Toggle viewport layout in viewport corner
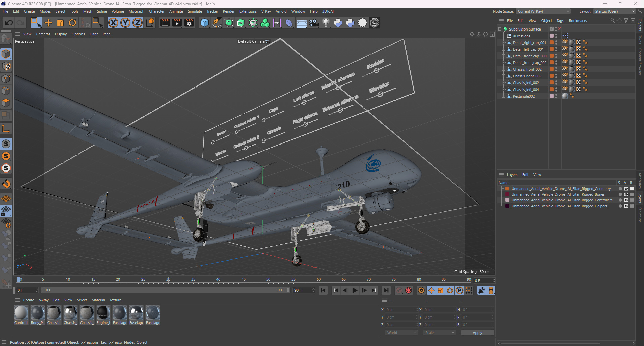This screenshot has width=644, height=346. pos(492,34)
